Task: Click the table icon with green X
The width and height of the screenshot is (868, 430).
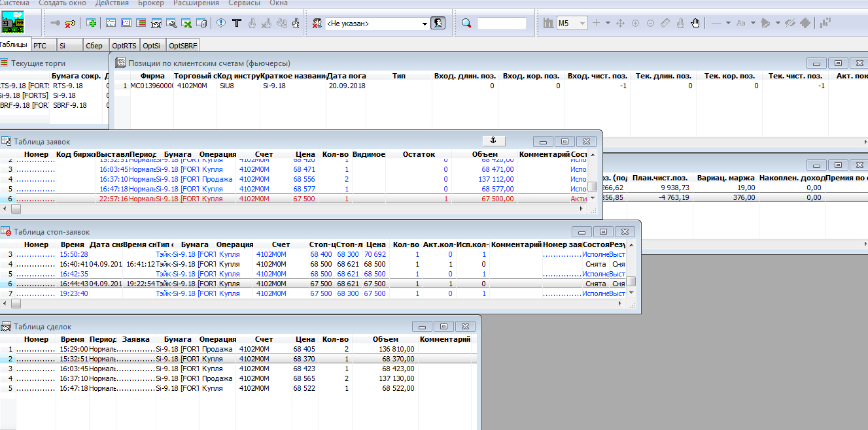Action: [186, 24]
